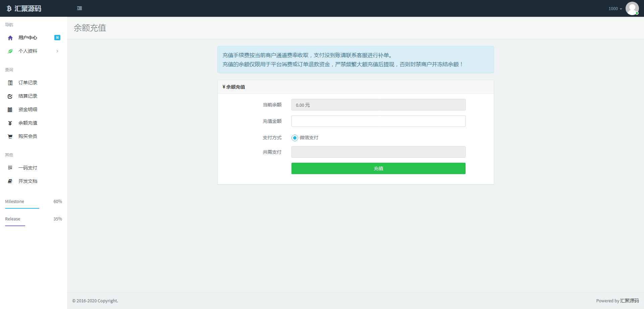644x309 pixels.
Task: Expand the 个人资料 submenu chevron
Action: coord(57,51)
